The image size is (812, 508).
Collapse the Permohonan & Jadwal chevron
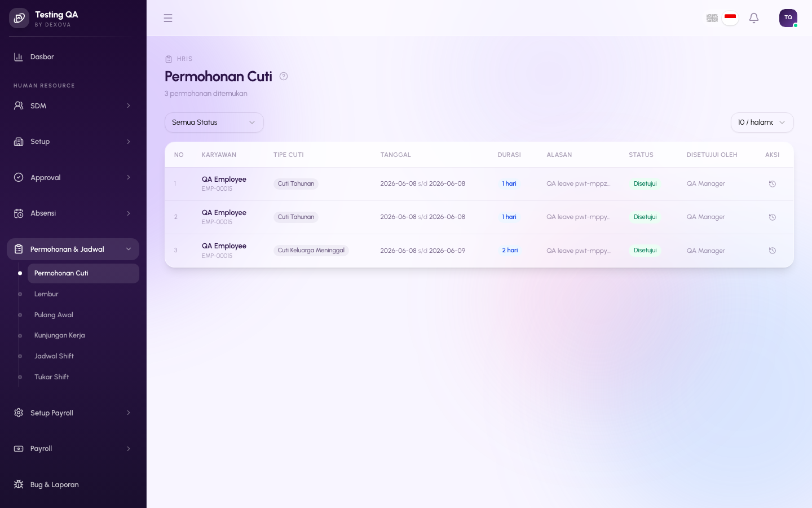tap(129, 249)
